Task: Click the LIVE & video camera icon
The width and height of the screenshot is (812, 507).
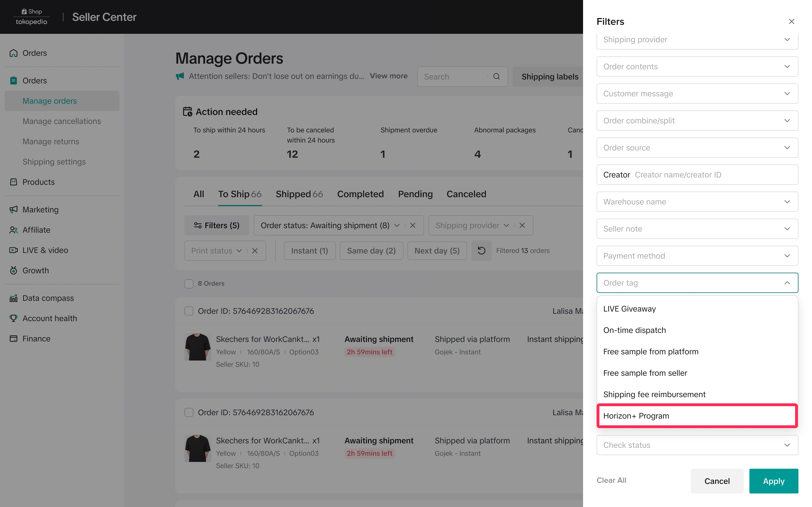Action: [14, 250]
